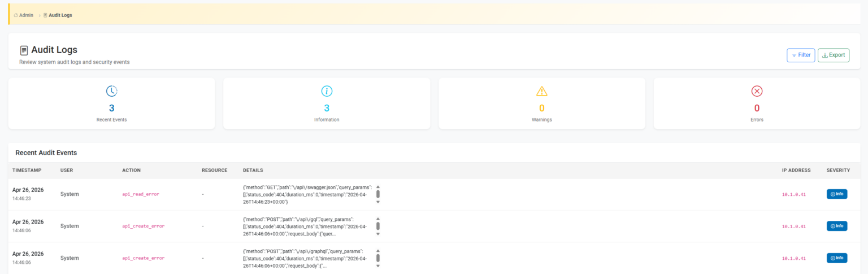868x274 pixels.
Task: Click the IP ADDRESS column header
Action: (x=796, y=170)
